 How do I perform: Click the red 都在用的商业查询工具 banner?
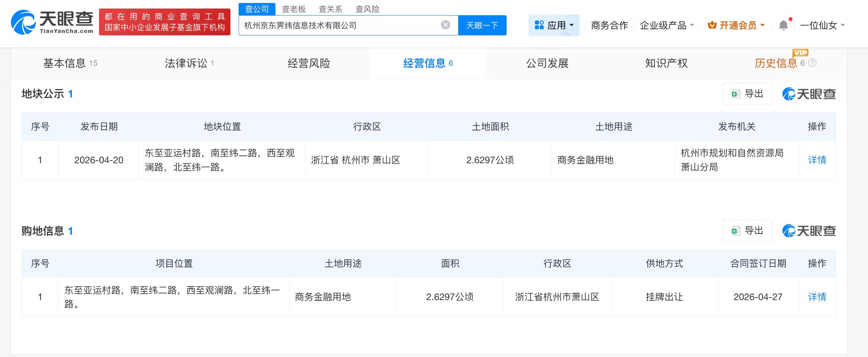click(165, 22)
